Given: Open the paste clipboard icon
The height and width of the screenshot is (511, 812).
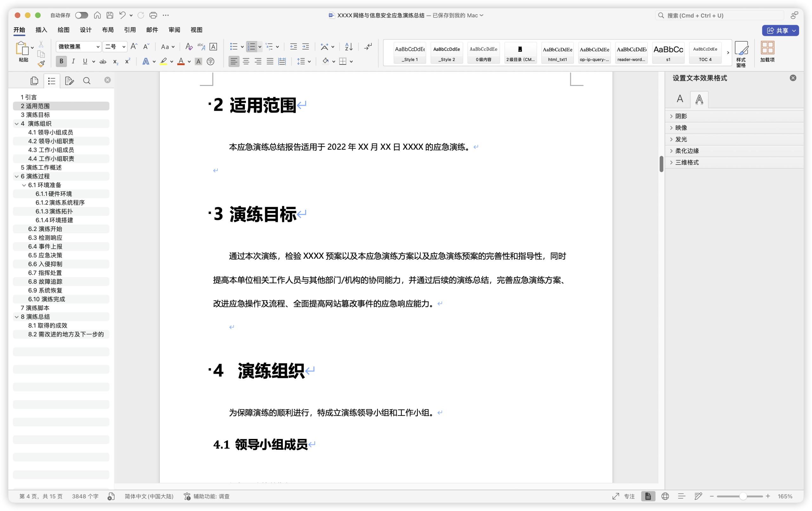Looking at the screenshot, I should [22, 48].
